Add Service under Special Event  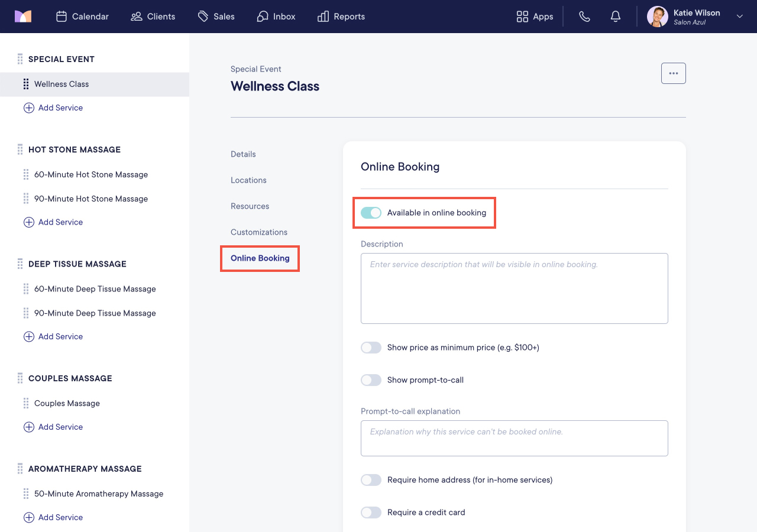tap(53, 108)
